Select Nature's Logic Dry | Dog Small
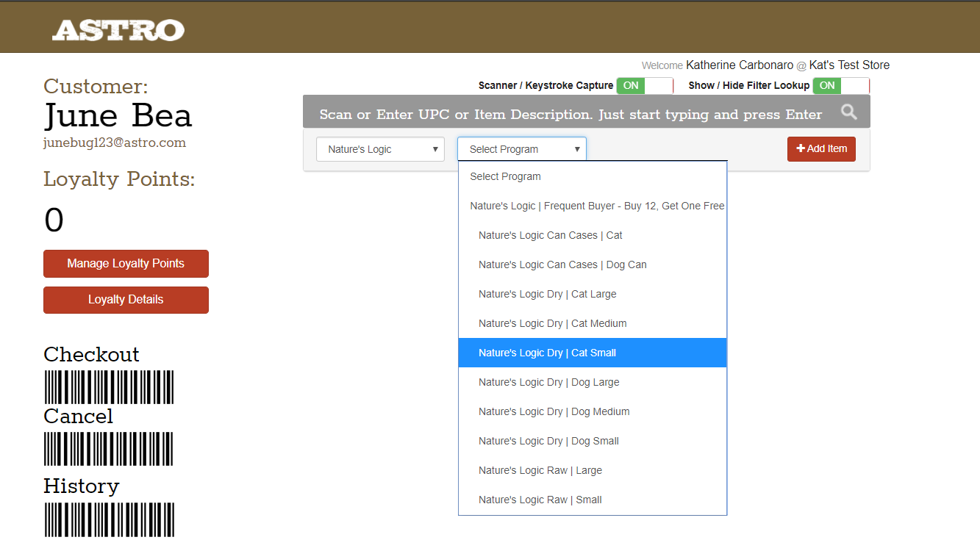This screenshot has width=980, height=551. tap(593, 441)
